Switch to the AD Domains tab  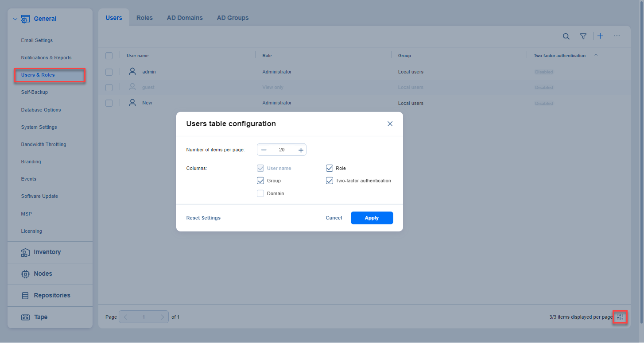(x=185, y=18)
